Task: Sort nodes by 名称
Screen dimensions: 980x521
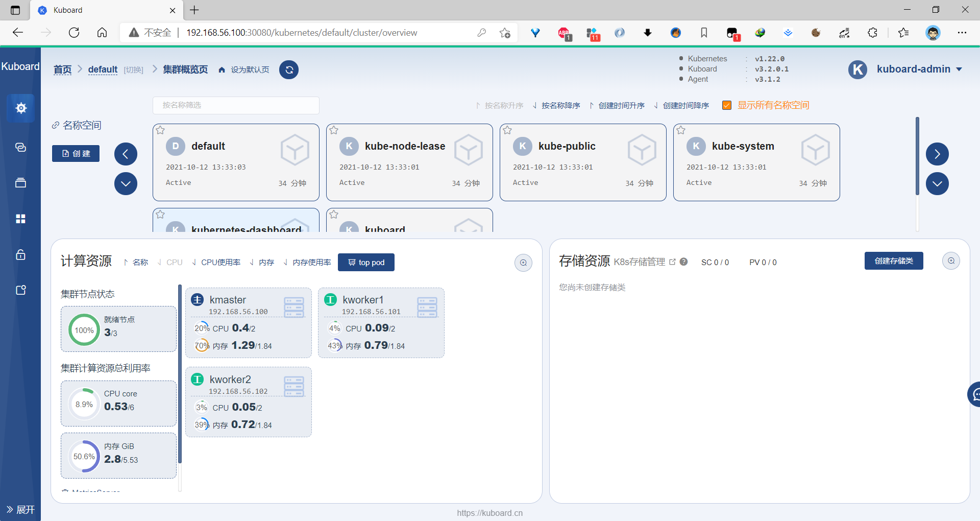Action: [136, 262]
